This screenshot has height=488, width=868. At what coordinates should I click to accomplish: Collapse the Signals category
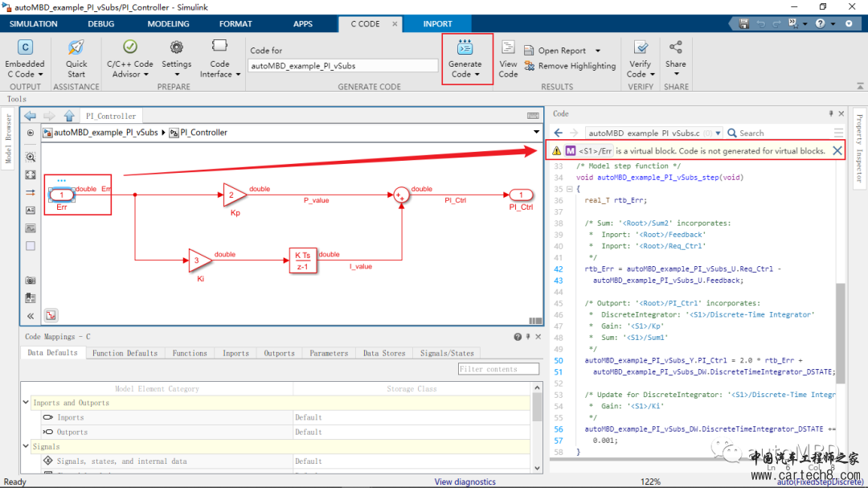26,446
